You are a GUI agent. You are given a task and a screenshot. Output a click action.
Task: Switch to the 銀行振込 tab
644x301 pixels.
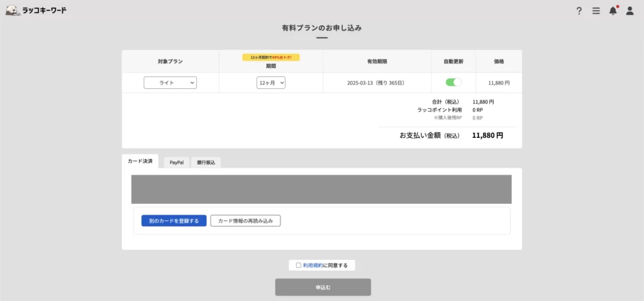tap(206, 162)
